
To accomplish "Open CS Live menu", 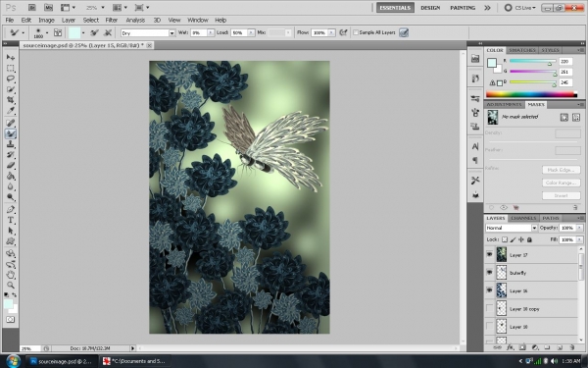I will click(x=520, y=8).
